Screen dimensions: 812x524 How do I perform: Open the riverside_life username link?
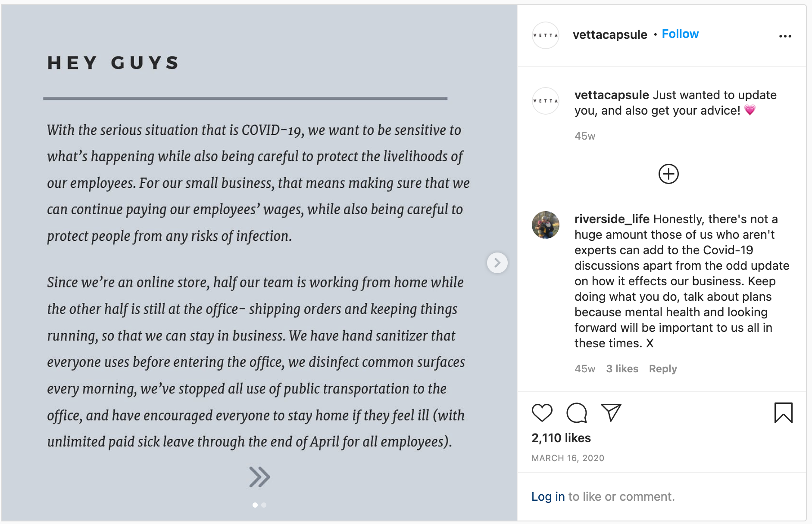pyautogui.click(x=612, y=219)
